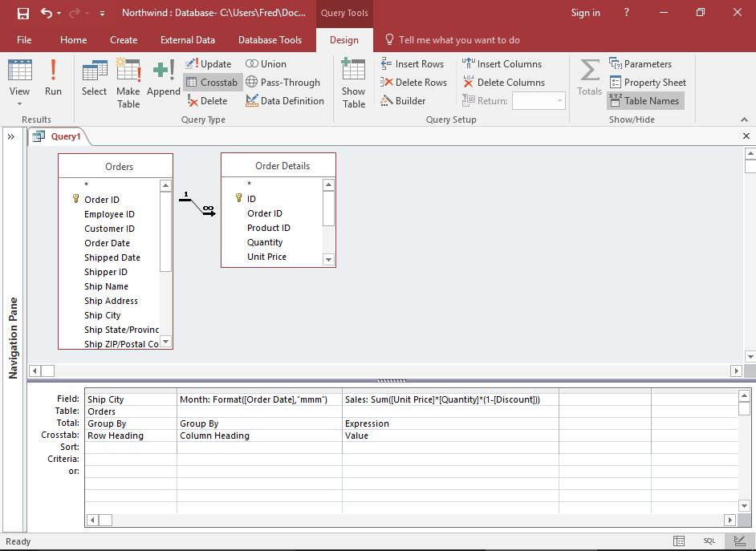Click the Ship City field cell in the grid

click(x=131, y=399)
